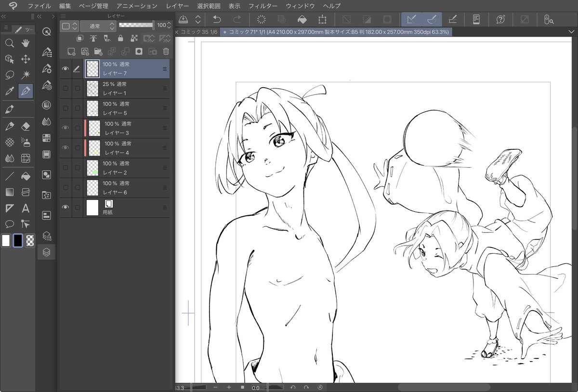Select the Text tool
The width and height of the screenshot is (578, 392).
click(x=25, y=208)
